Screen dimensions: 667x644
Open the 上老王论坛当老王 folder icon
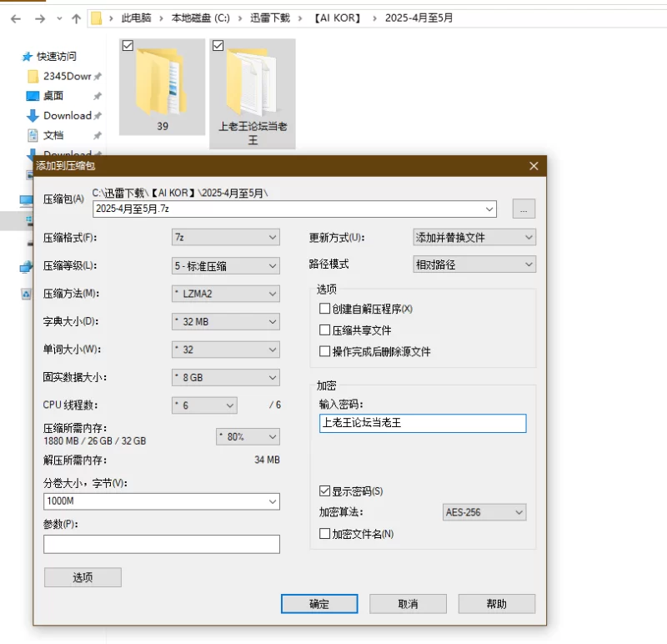tap(252, 85)
